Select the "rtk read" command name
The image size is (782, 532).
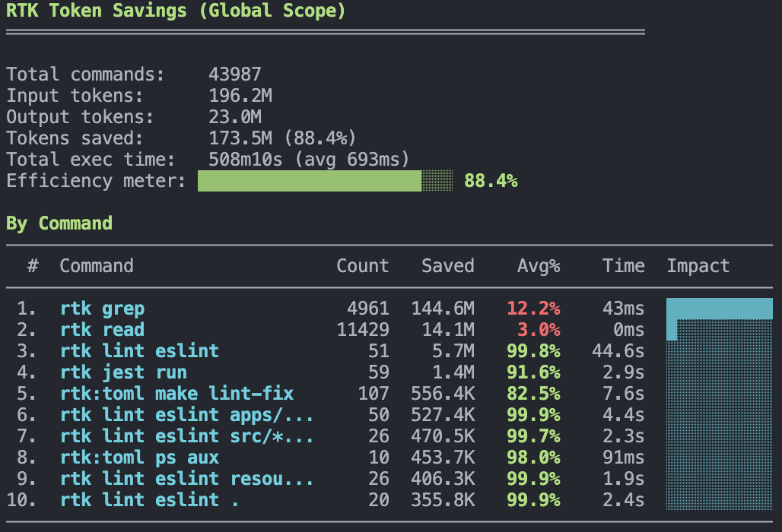(102, 330)
